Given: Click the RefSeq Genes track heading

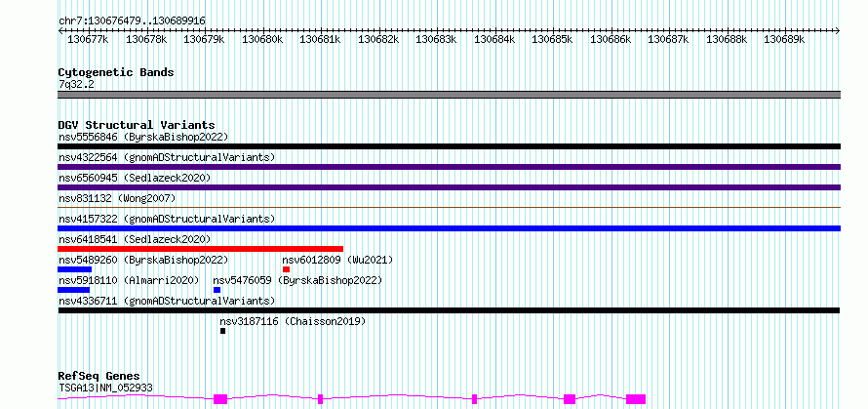Looking at the screenshot, I should (x=99, y=377).
